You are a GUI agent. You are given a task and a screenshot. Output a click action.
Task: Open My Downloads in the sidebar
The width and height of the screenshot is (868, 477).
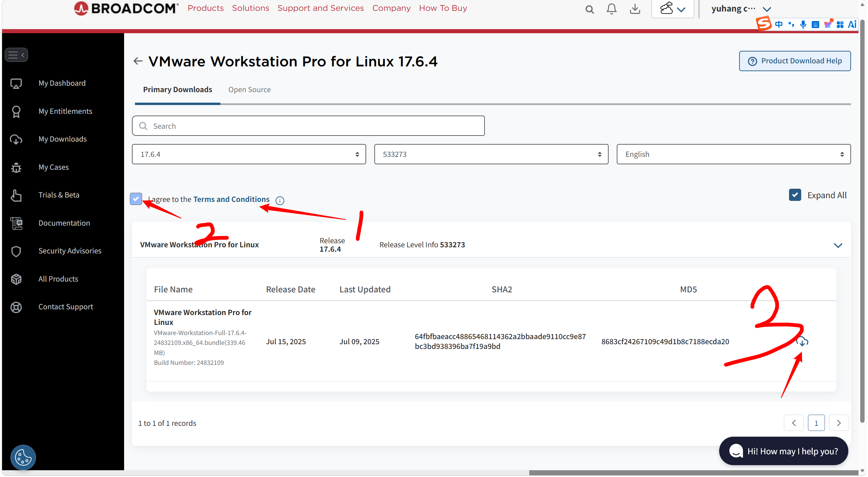click(62, 139)
